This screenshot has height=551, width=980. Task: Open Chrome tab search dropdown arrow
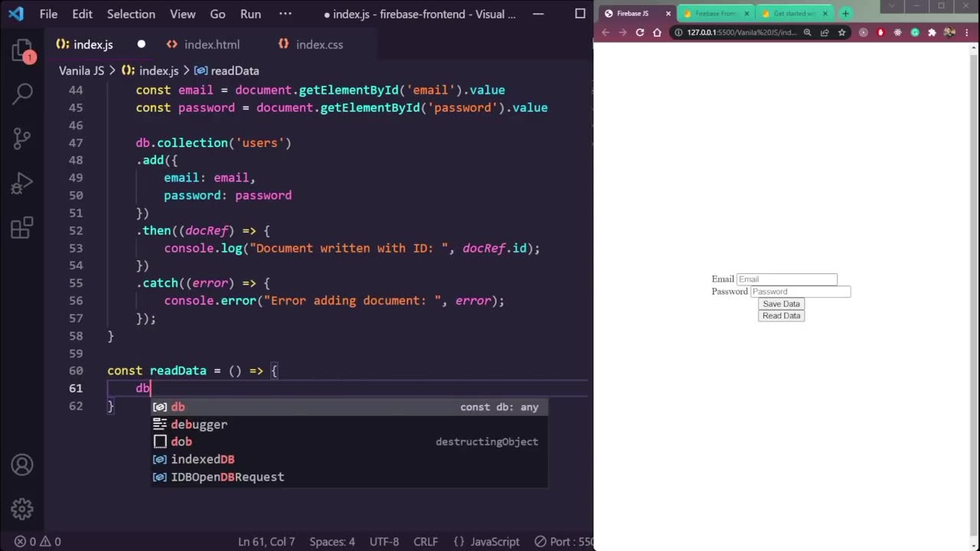point(891,6)
